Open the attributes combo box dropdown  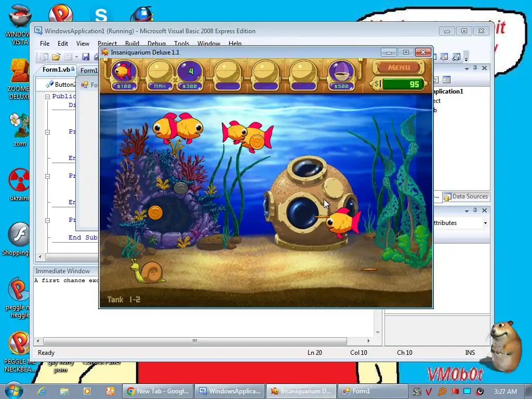click(x=486, y=223)
